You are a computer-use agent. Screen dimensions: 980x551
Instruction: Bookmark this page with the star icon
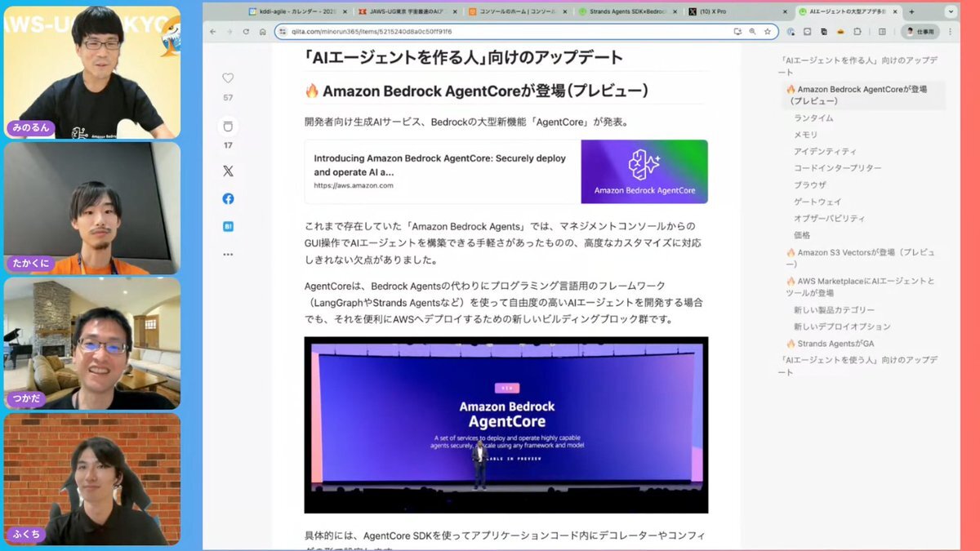(767, 31)
